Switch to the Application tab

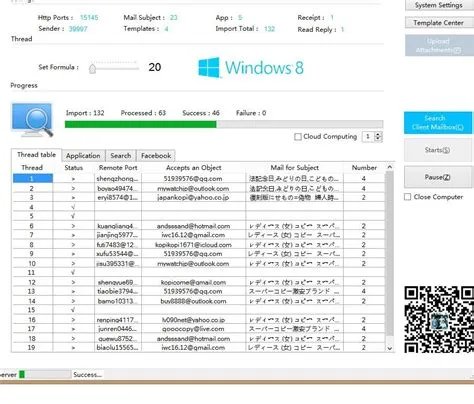click(83, 156)
